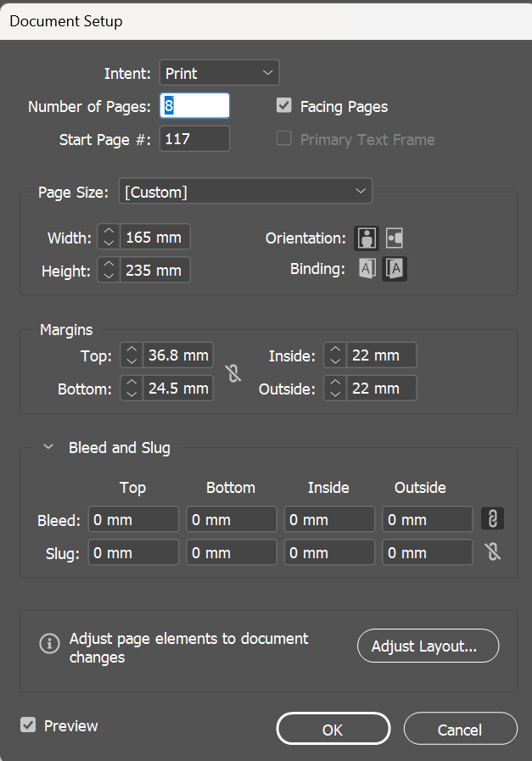Choose left-to-right binding icon
Viewport: 532px width, 761px height.
[367, 270]
